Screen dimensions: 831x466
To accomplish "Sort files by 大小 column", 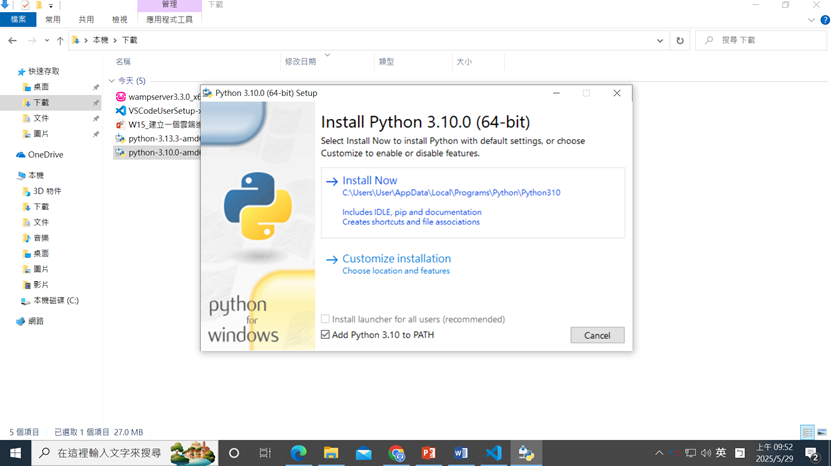I will pos(464,61).
